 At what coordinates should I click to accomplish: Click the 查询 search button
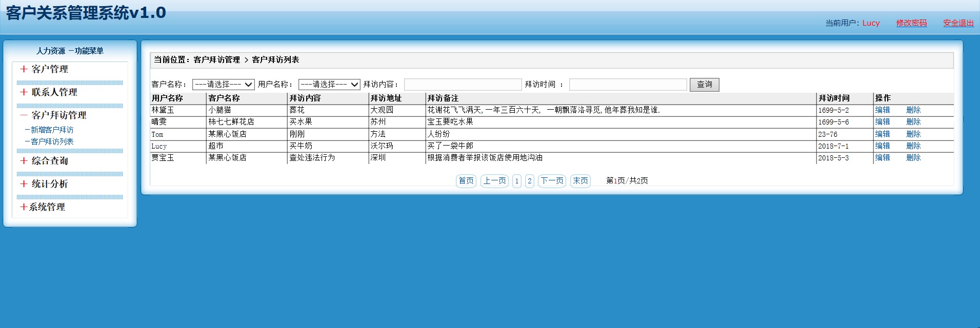point(704,85)
